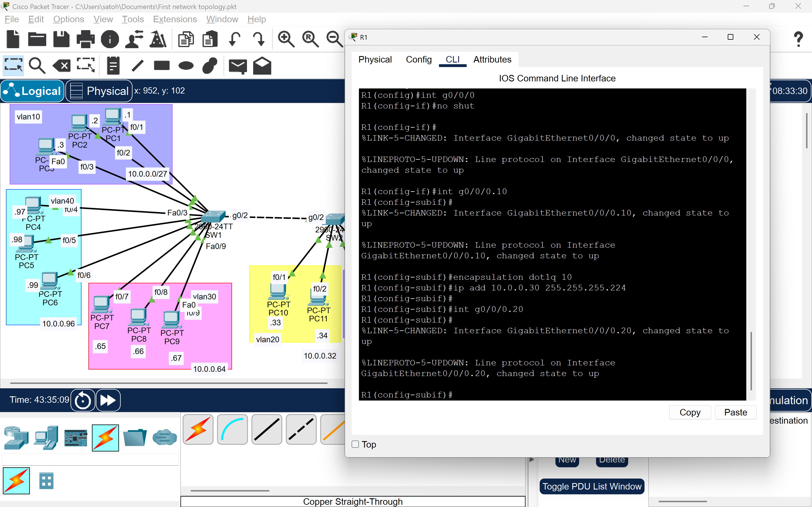Check the Top checkbox in R1 window
This screenshot has width=812, height=507.
point(355,444)
